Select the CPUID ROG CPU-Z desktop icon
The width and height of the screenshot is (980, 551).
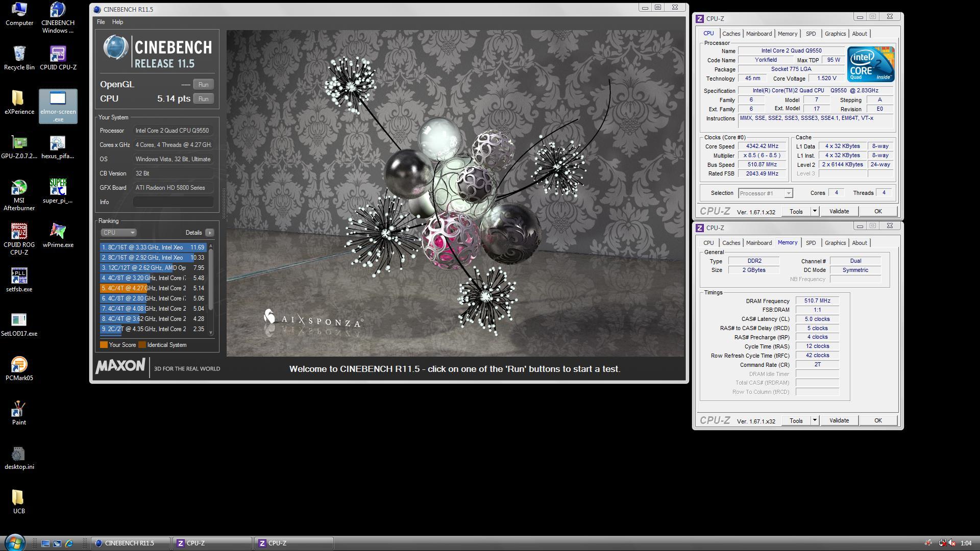tap(19, 239)
